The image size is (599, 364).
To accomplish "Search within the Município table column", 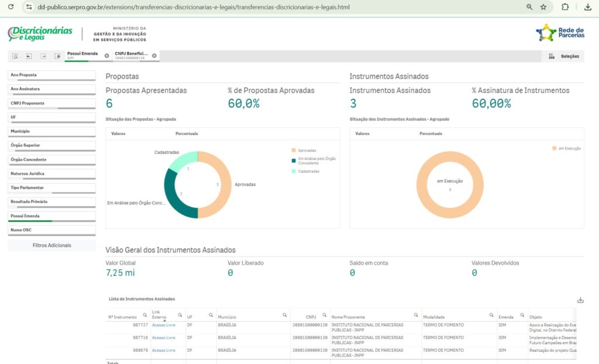I will (x=285, y=315).
